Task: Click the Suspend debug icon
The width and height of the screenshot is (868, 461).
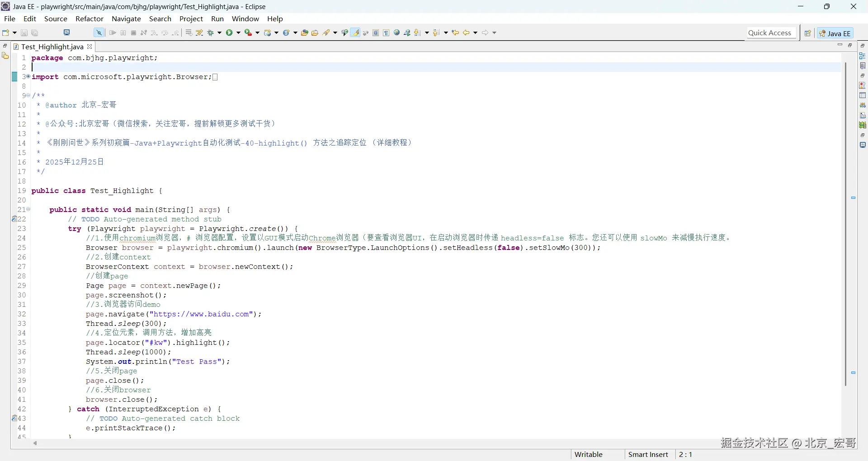Action: 123,33
